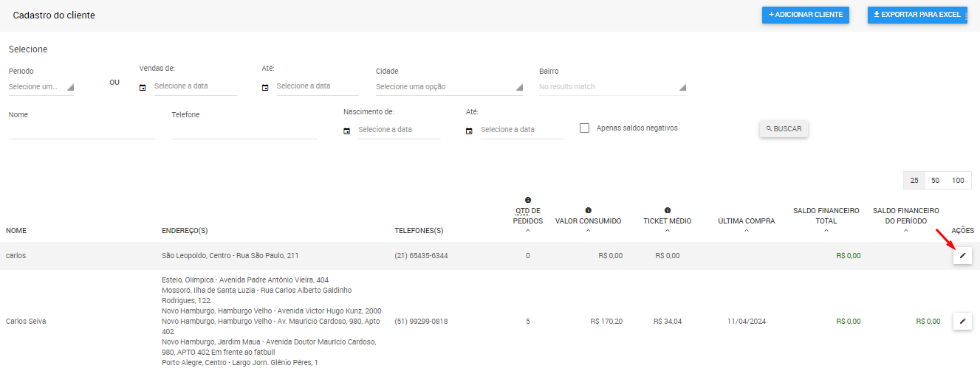Click info icon above QTD DE PEDIDOS

528,200
